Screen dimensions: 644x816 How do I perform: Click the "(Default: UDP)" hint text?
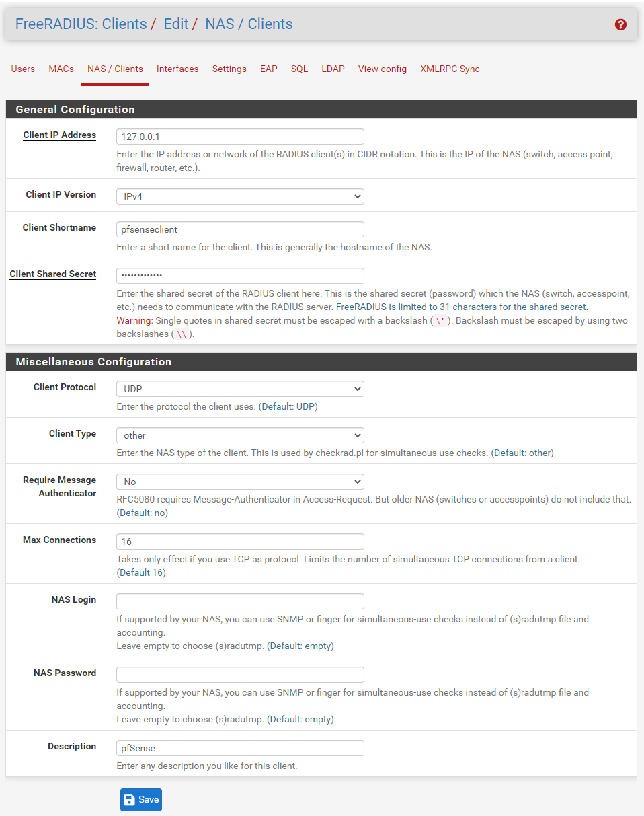(288, 406)
